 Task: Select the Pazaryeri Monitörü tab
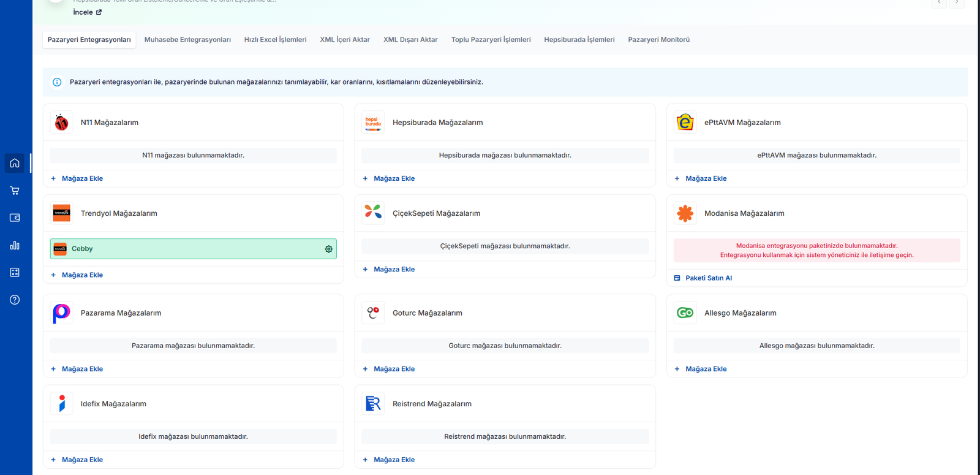tap(658, 40)
